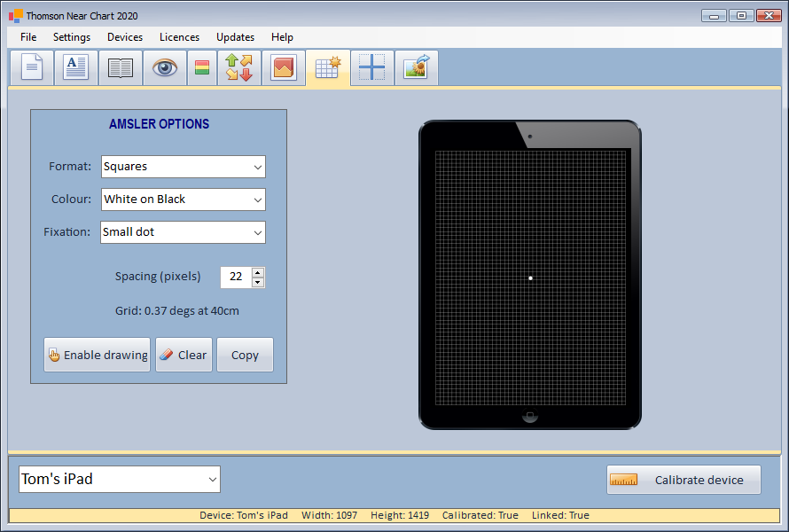Open the Tom's iPad device selector
The height and width of the screenshot is (532, 789).
pos(120,480)
